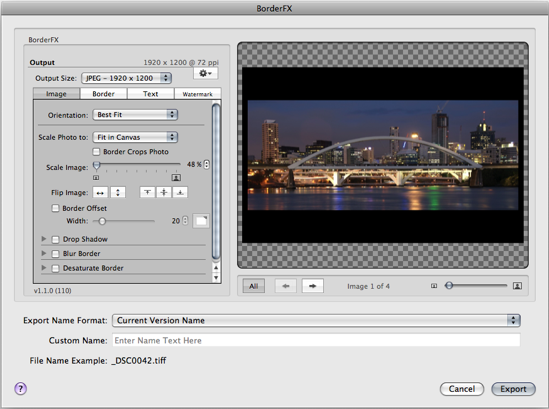Align image to vertical center
The height and width of the screenshot is (409, 549).
pos(164,192)
